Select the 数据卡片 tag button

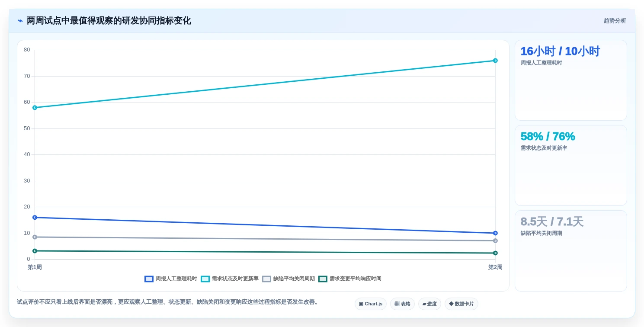[x=461, y=304]
